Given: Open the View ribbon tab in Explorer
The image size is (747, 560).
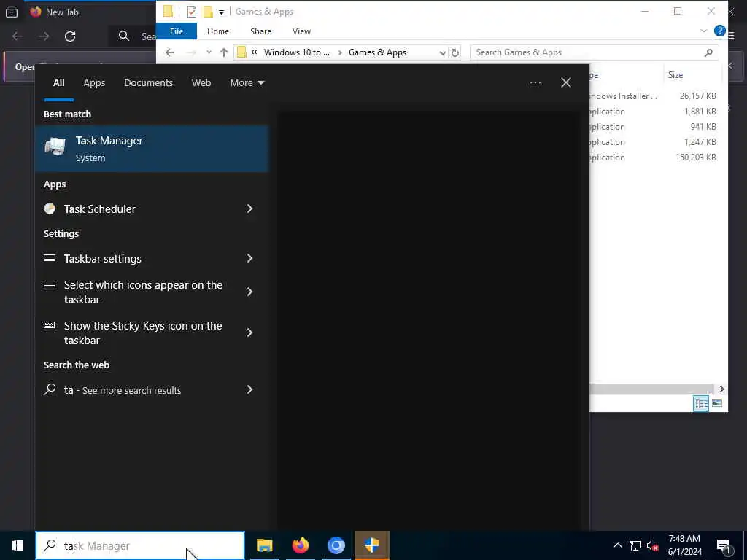Looking at the screenshot, I should pos(301,31).
